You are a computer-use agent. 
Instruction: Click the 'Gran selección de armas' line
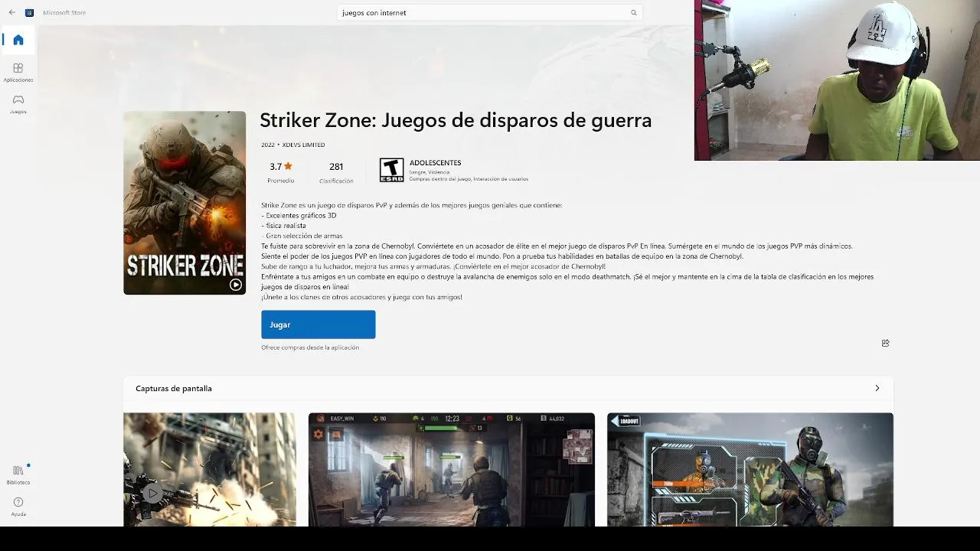click(304, 236)
